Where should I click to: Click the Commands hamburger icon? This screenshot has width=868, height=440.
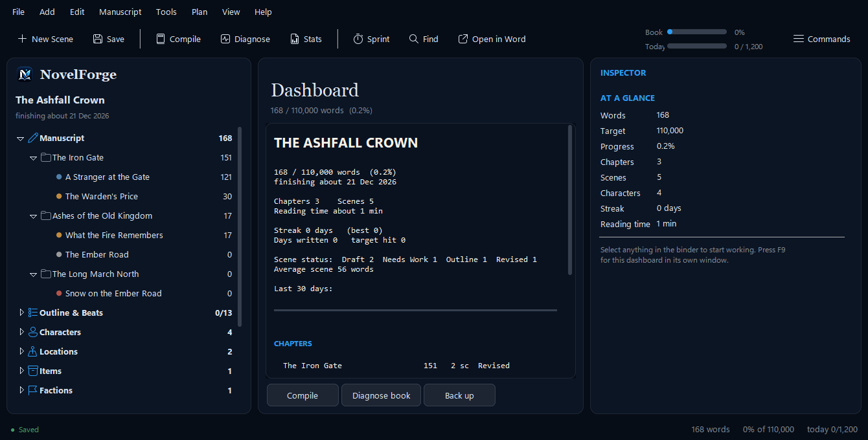799,39
